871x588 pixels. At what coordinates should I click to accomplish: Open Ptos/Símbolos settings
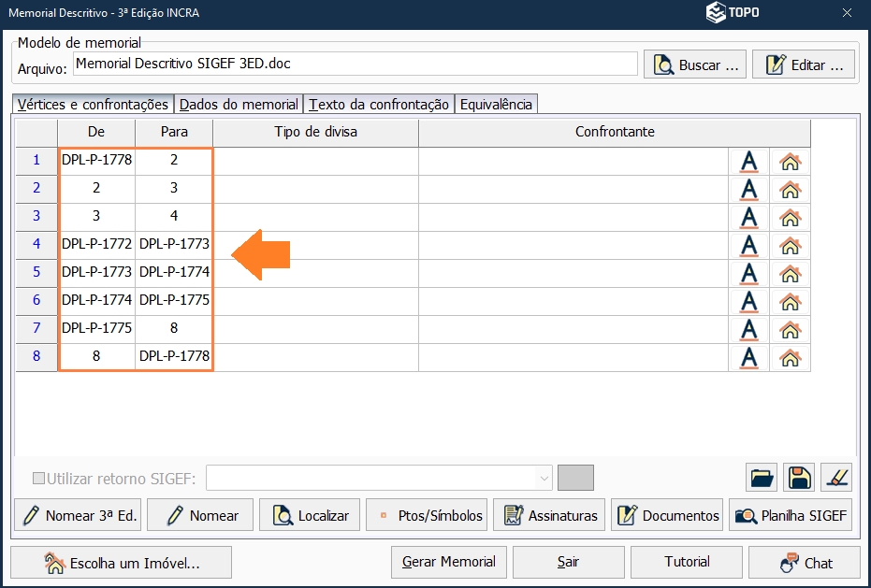(427, 515)
